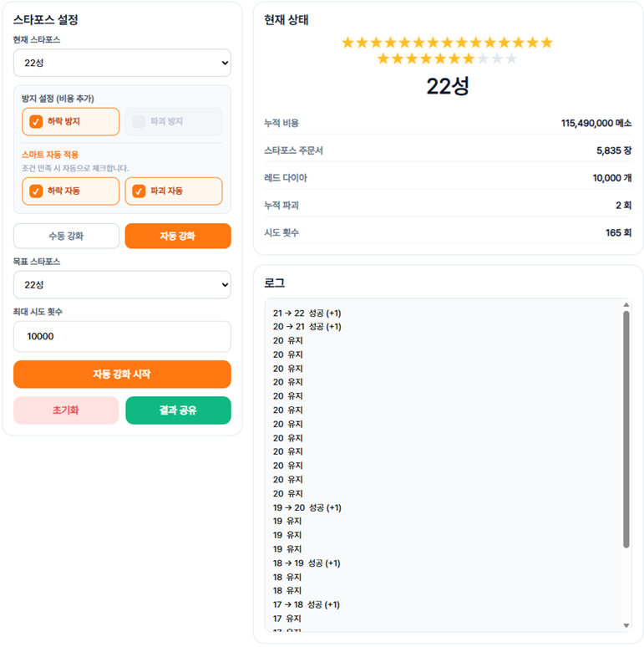Image resolution: width=644 pixels, height=647 pixels.
Task: Click the log panel scrollbar thumb
Action: point(626,426)
